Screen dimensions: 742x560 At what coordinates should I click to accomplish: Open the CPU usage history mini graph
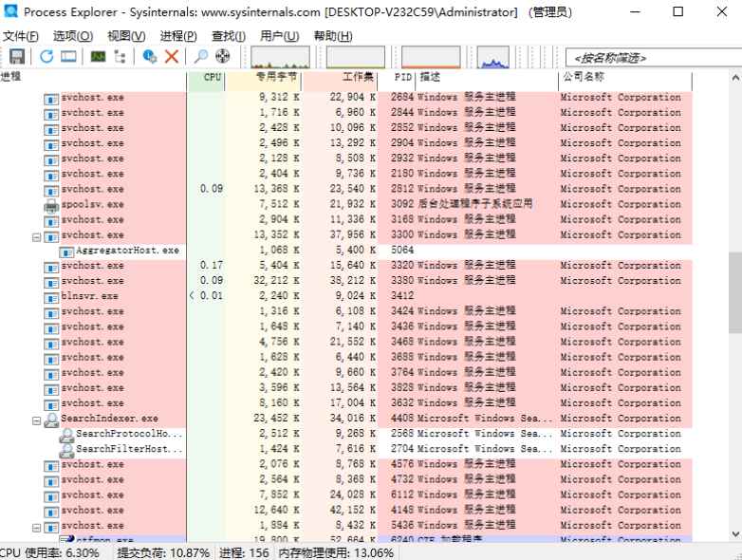(280, 57)
